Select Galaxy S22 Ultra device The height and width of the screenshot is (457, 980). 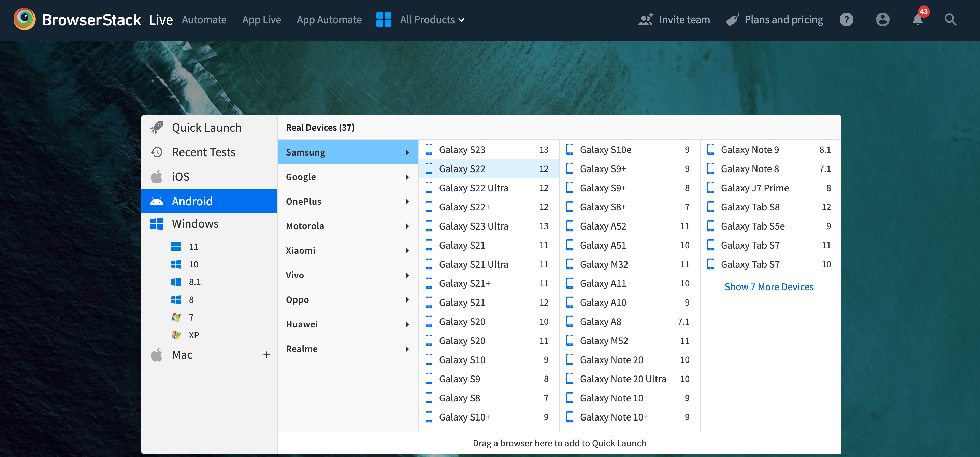489,188
